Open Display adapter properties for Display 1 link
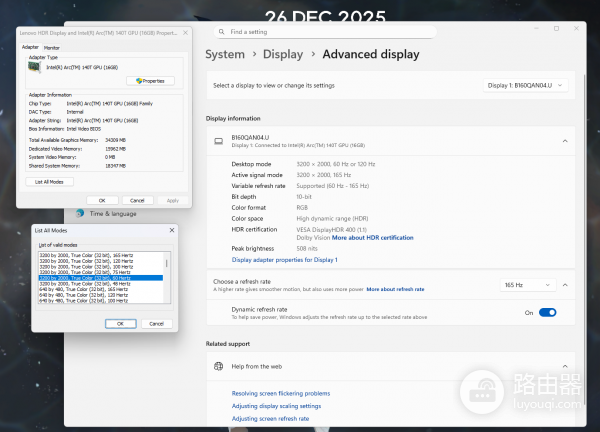This screenshot has width=600, height=432. coord(284,259)
